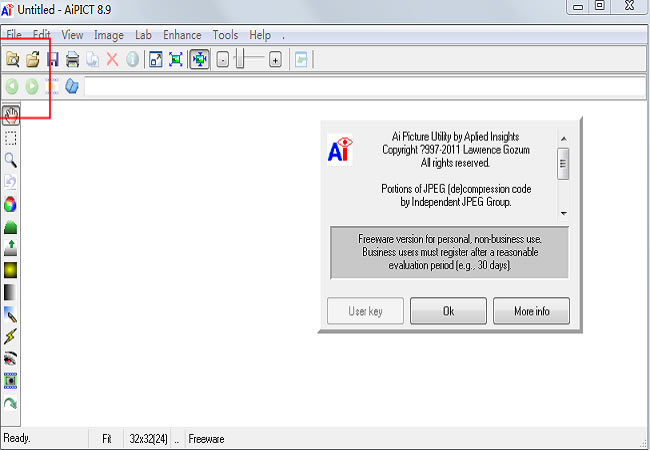Click the Ok button in dialog

[x=449, y=311]
